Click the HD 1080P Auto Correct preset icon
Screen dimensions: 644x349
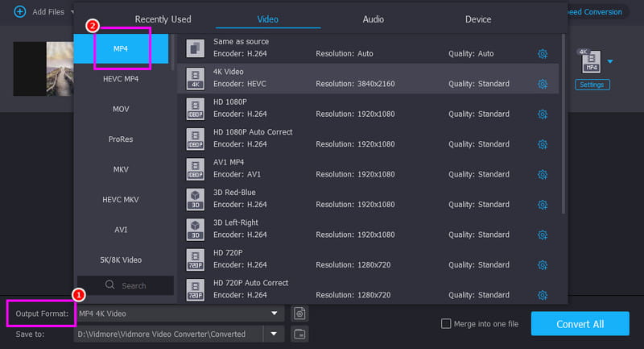[195, 139]
